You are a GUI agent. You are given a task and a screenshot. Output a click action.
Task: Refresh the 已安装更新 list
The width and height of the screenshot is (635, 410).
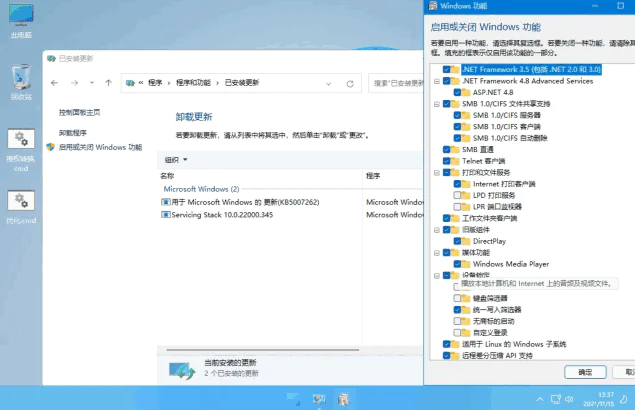point(350,83)
